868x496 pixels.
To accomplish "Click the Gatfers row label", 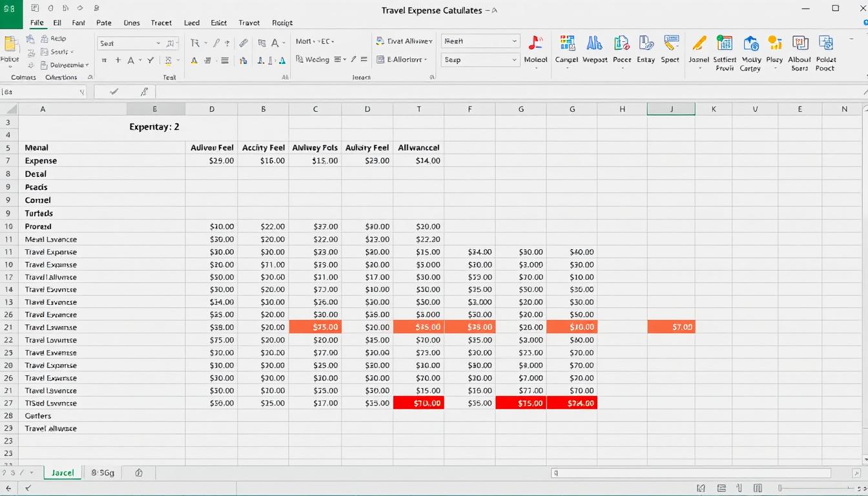I will point(38,416).
